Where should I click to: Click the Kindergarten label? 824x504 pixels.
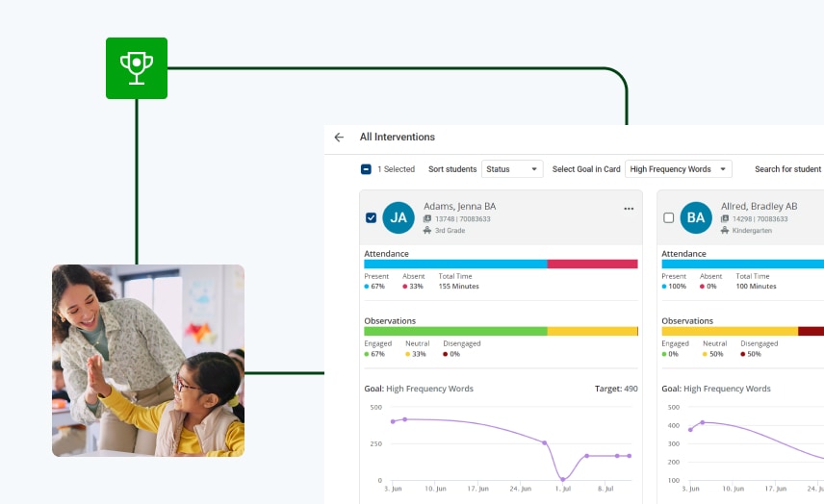pos(752,231)
